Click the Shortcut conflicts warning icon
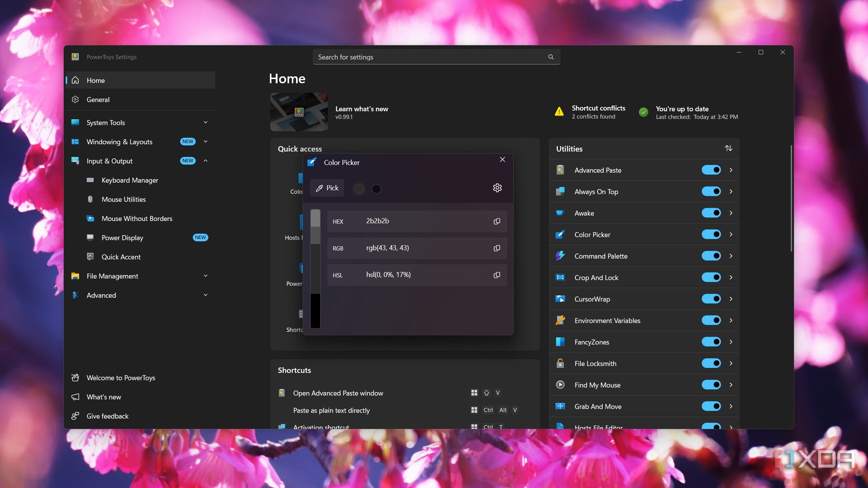868x488 pixels. (x=559, y=112)
